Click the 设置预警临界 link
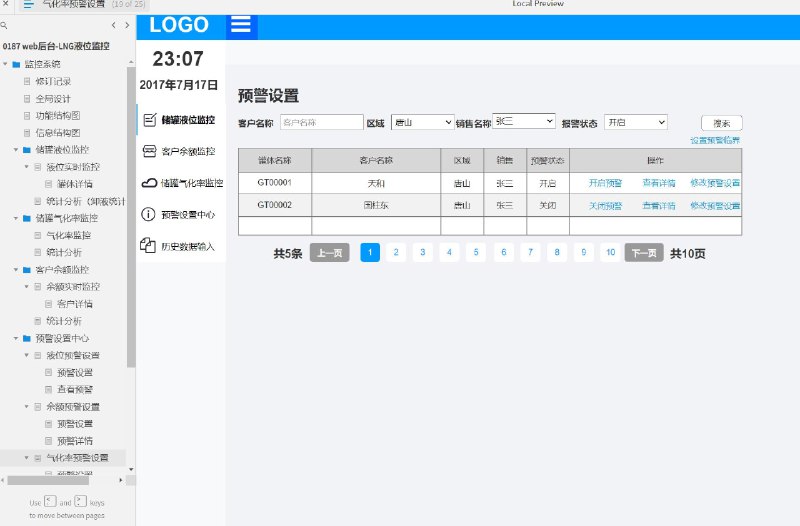 pyautogui.click(x=715, y=140)
